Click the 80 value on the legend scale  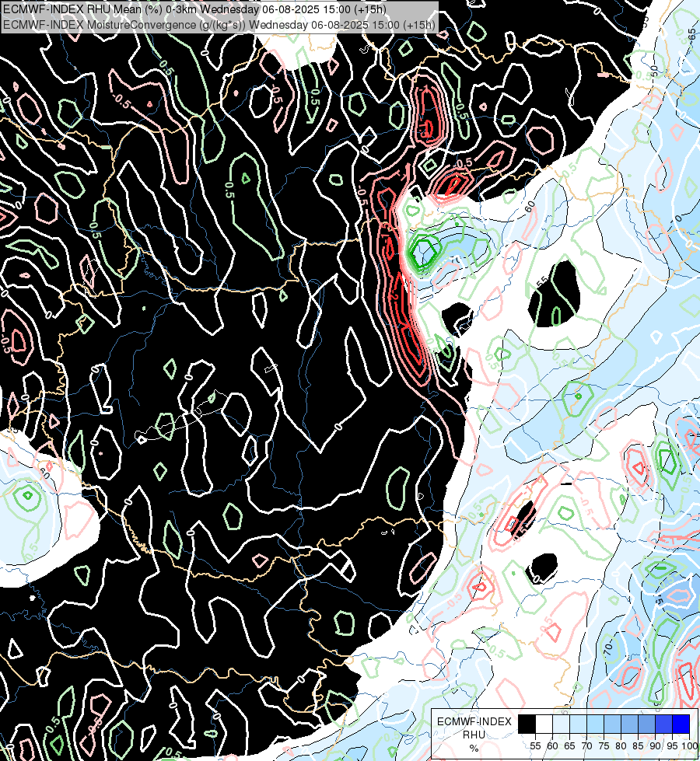[621, 746]
